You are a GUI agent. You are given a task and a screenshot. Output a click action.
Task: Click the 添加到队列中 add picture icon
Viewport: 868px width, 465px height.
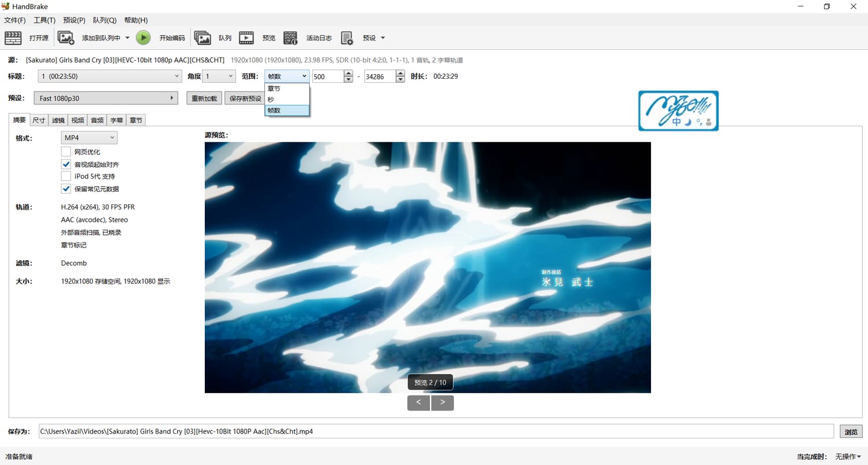click(x=66, y=38)
